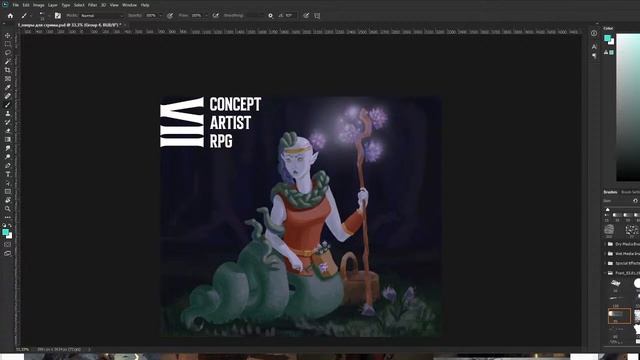The width and height of the screenshot is (640, 360).
Task: Open the Opacity value dropdown arrow
Action: pos(160,16)
